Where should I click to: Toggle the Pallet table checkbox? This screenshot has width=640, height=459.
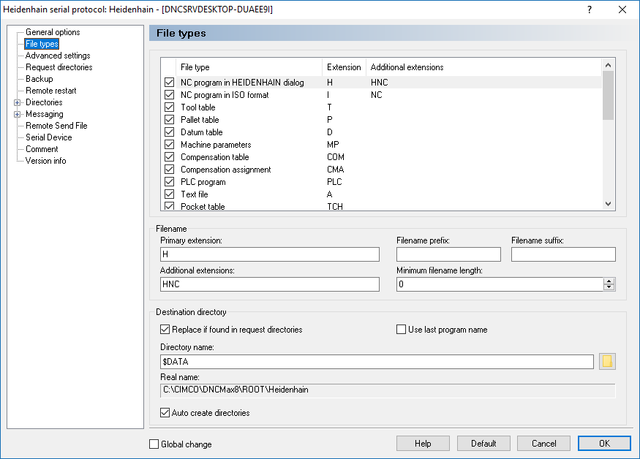169,120
